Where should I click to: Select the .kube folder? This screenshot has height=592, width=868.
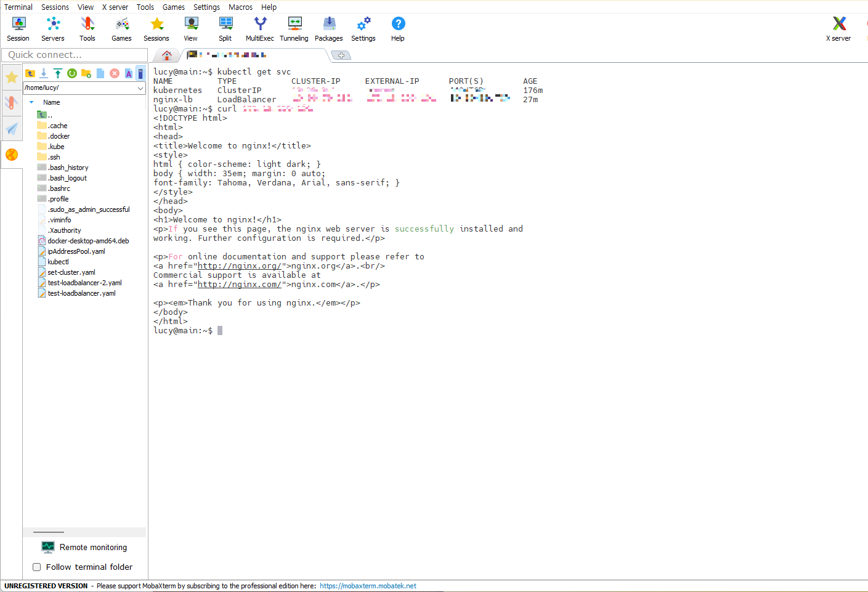(51, 147)
